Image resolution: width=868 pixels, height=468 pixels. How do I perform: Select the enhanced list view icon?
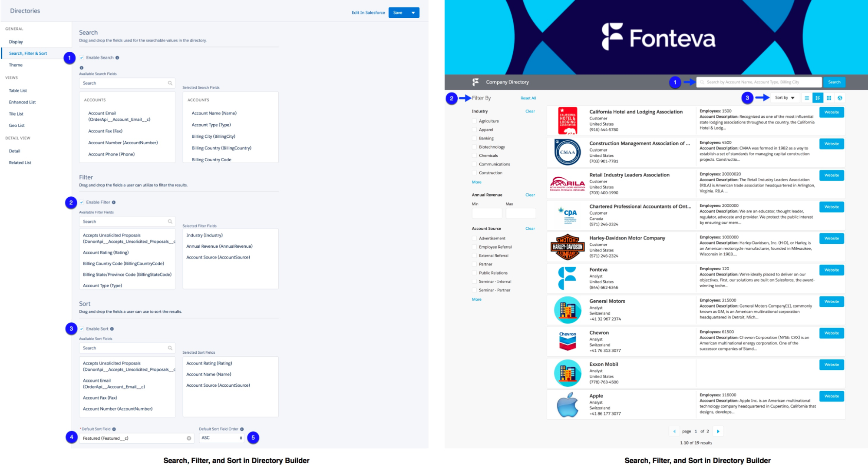pos(818,98)
